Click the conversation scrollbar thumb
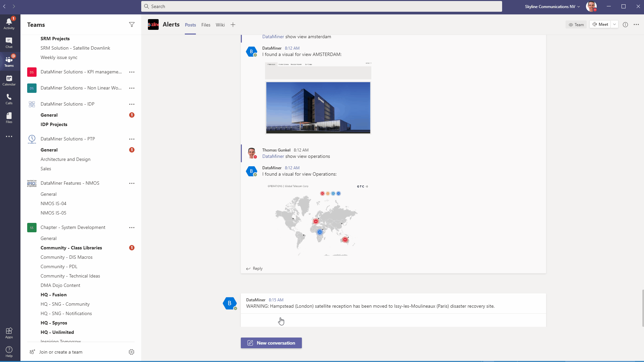This screenshot has height=362, width=644. (643, 308)
